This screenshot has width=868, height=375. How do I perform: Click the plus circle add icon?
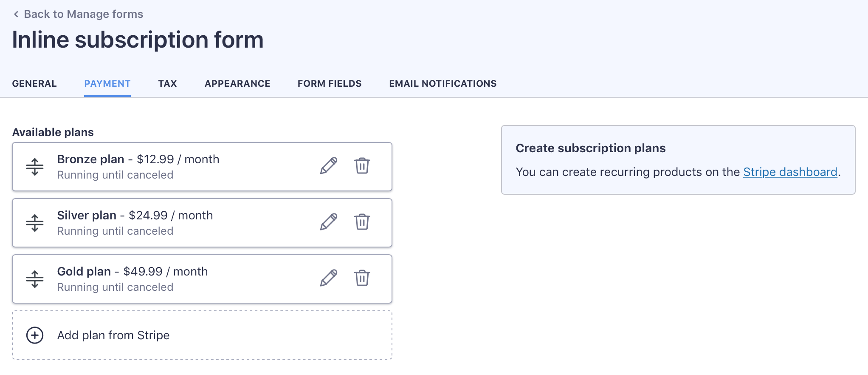click(x=35, y=335)
